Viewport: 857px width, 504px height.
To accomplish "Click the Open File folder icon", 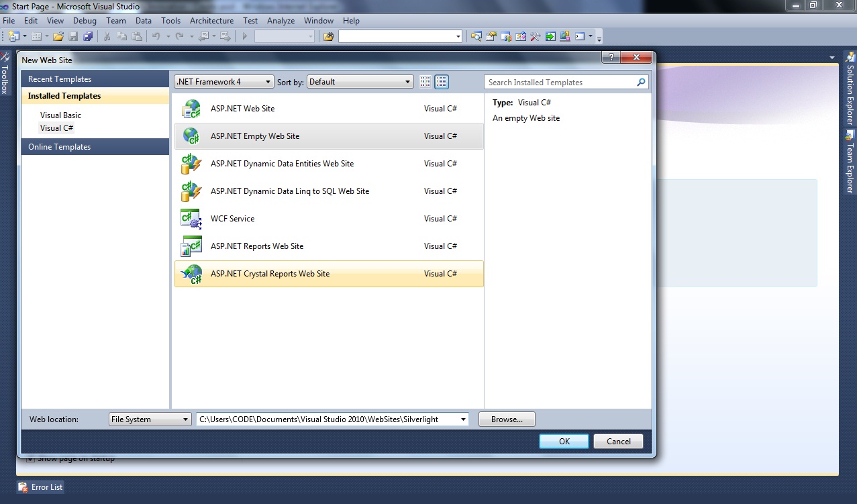I will pos(58,36).
